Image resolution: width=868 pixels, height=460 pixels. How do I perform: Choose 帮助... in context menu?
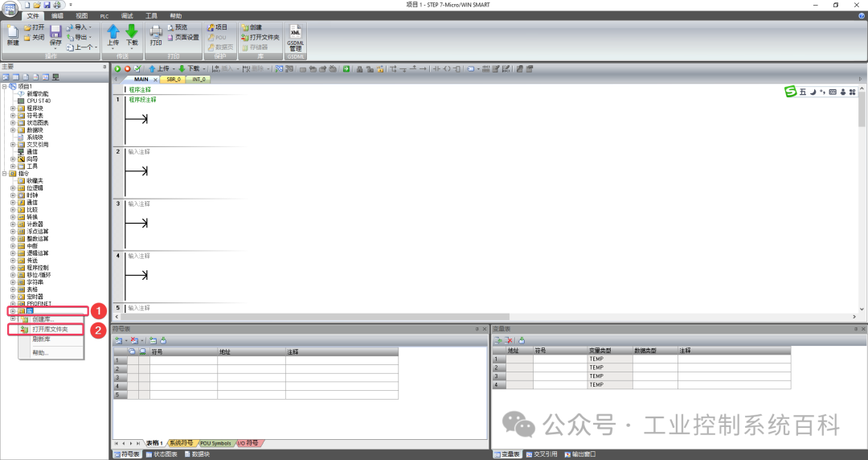coord(51,353)
